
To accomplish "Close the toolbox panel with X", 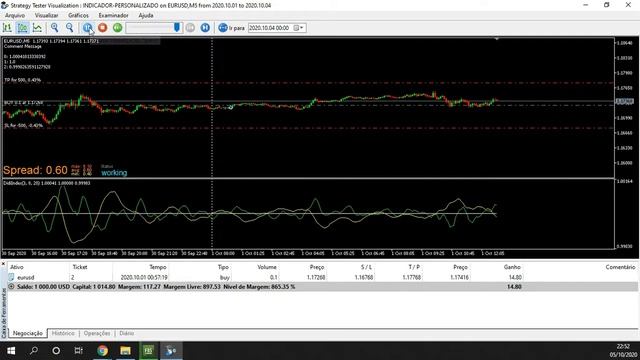I will coord(4,264).
